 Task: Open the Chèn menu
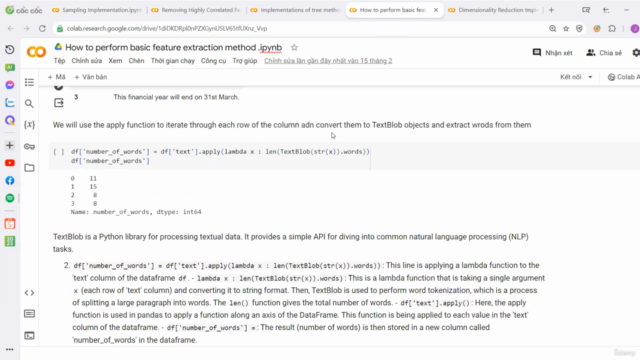tap(136, 61)
